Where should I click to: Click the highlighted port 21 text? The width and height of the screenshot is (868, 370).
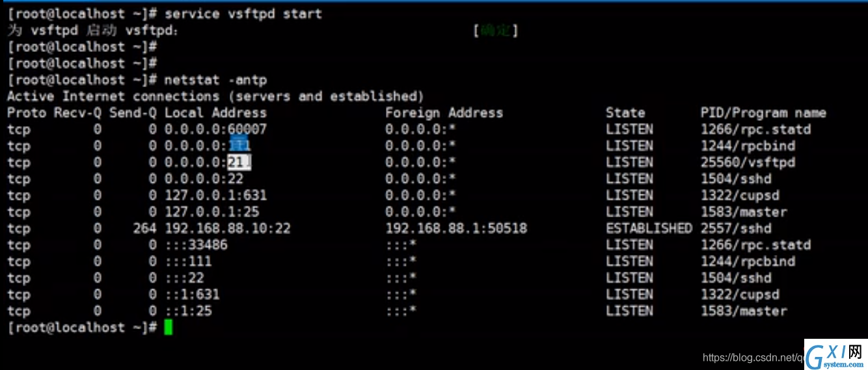tap(239, 162)
